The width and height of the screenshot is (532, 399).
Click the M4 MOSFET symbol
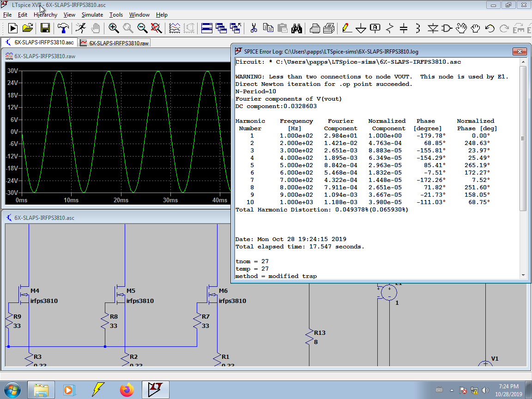tap(24, 295)
